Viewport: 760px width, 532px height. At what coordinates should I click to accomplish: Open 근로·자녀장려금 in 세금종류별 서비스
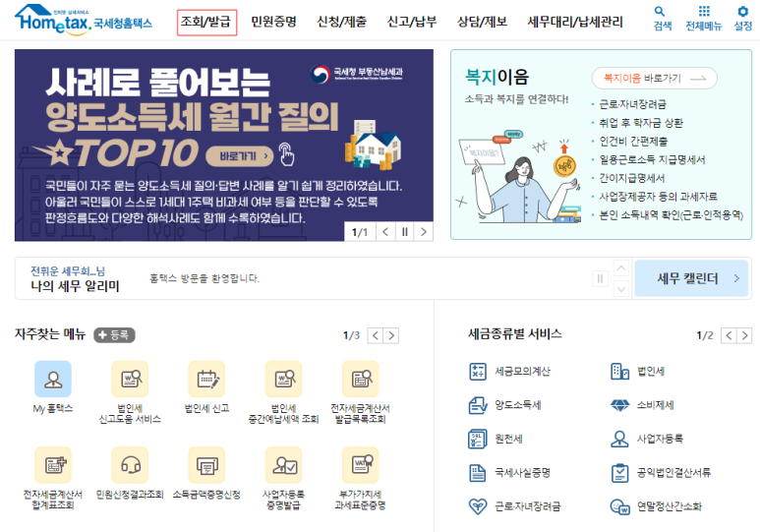[514, 506]
